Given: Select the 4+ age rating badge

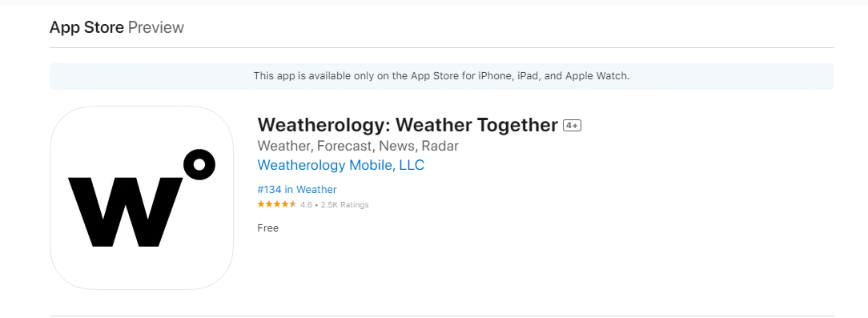Looking at the screenshot, I should click(x=572, y=127).
